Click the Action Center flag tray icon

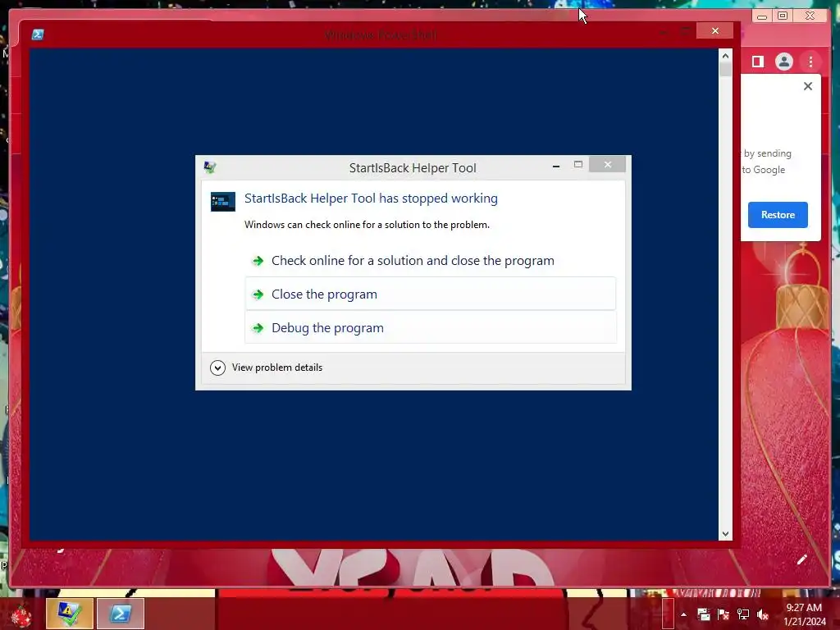(x=724, y=614)
